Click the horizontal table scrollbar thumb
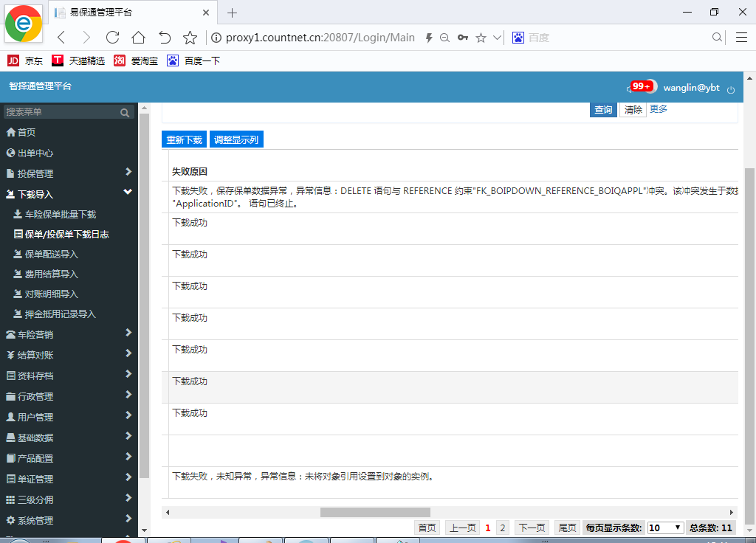Screen dimensions: 756x543 click(375, 512)
